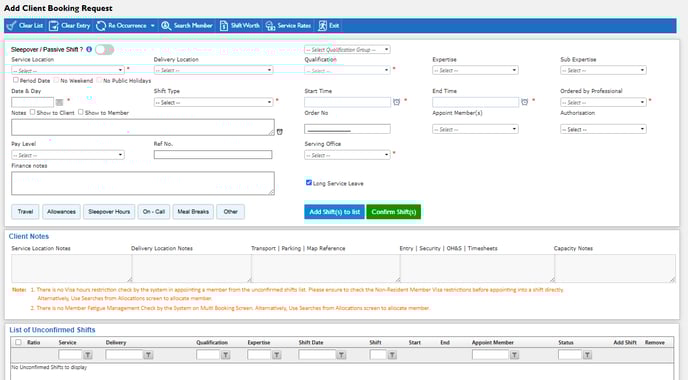Click the green Confirm Shift(s) button
The width and height of the screenshot is (688, 380).
[x=394, y=212]
